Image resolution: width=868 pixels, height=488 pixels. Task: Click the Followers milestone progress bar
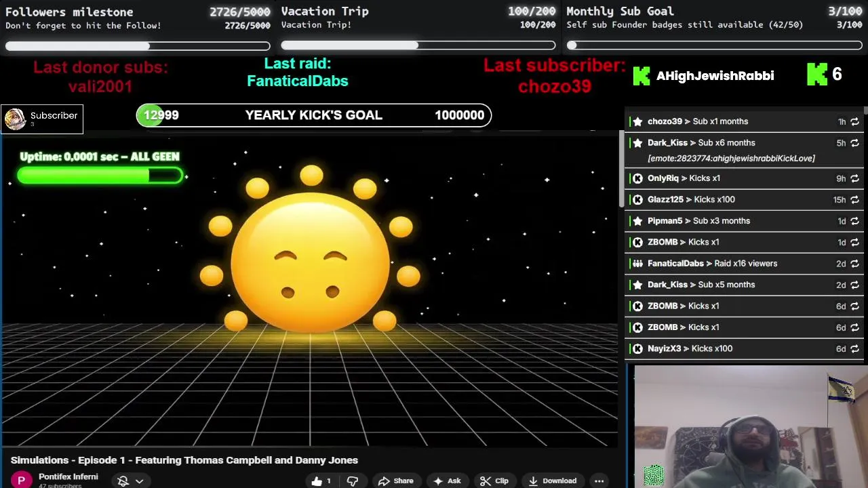pos(138,45)
